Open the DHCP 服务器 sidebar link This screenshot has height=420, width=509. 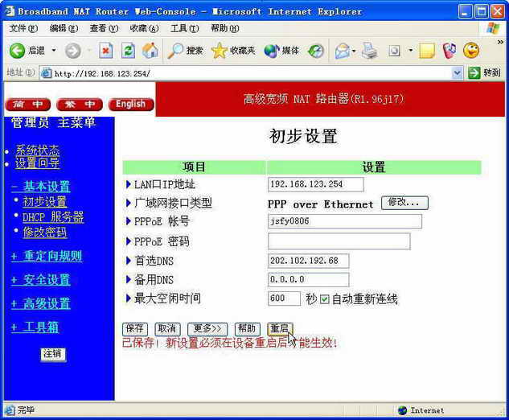[x=53, y=217]
